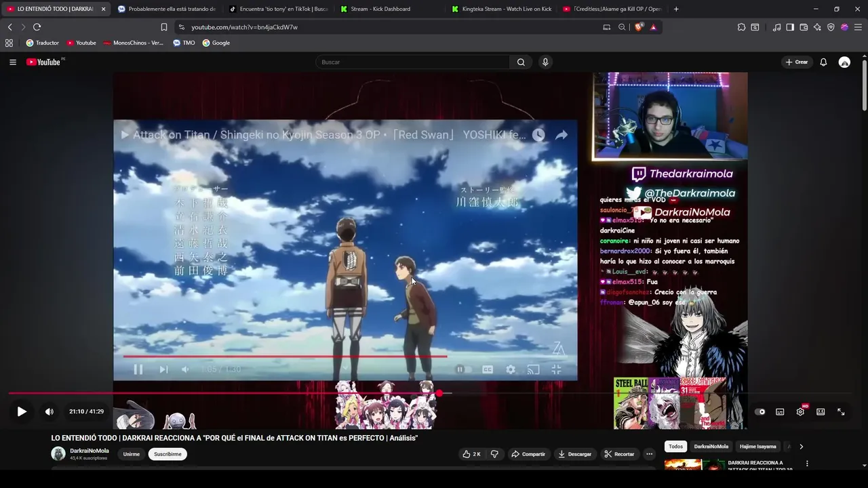Screen dimensions: 868x488
Task: Reload the current page
Action: [x=37, y=27]
